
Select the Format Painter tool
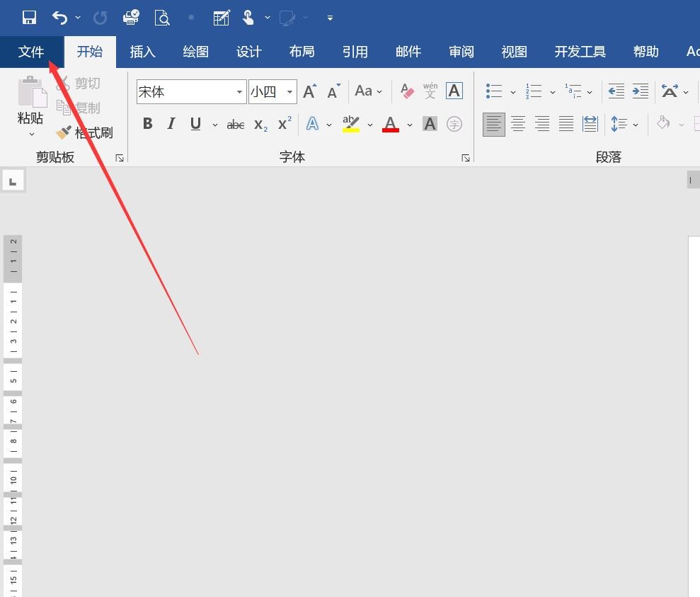[85, 132]
